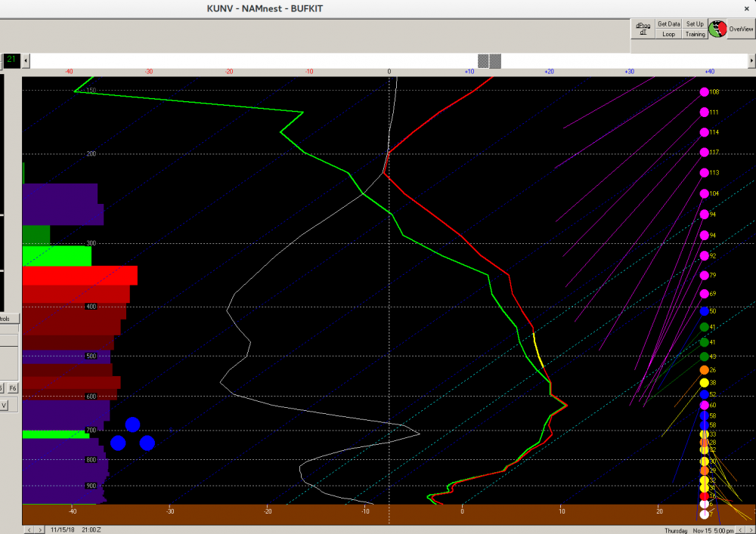Open the Training button
The height and width of the screenshot is (534, 756).
(x=695, y=34)
